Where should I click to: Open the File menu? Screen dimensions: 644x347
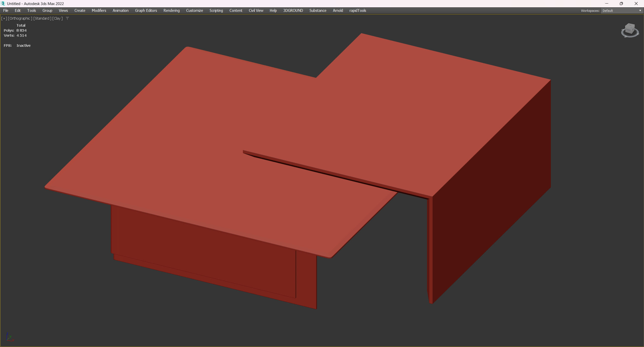[x=6, y=11]
